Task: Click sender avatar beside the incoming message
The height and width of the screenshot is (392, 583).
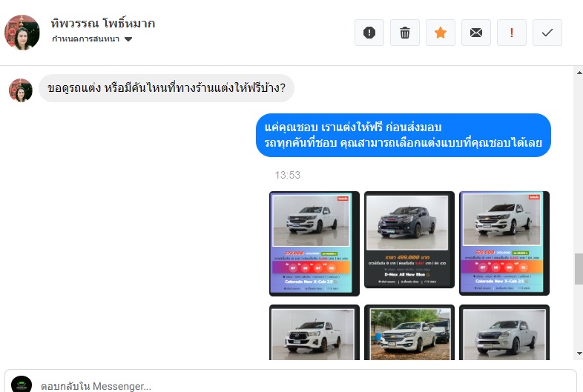Action: [21, 90]
